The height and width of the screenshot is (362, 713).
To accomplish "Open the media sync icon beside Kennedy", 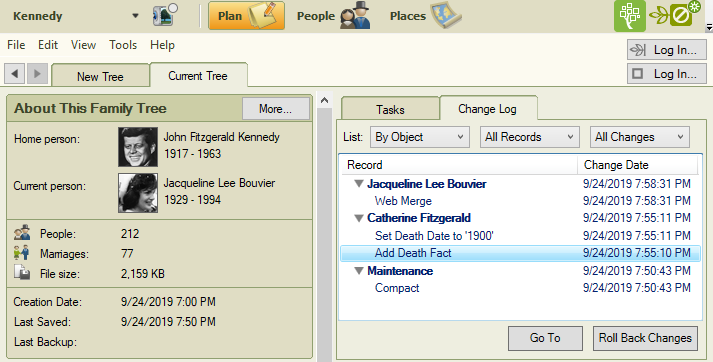I will coord(165,15).
